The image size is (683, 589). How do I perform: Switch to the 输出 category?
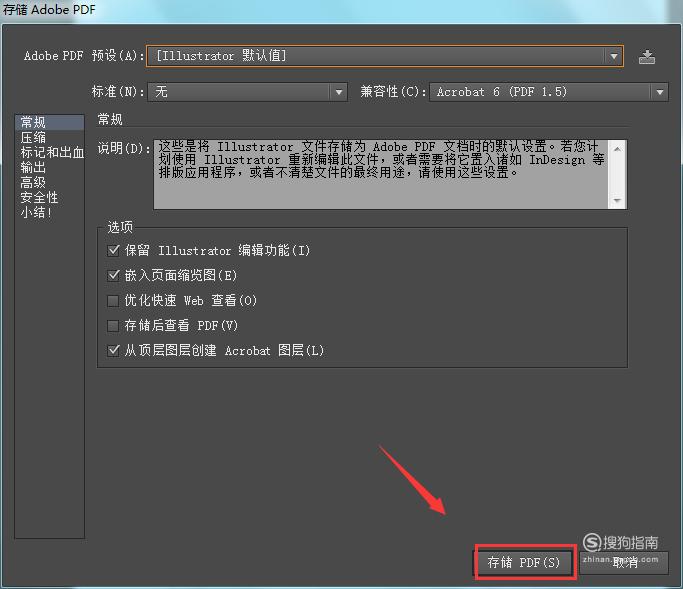tap(49, 167)
